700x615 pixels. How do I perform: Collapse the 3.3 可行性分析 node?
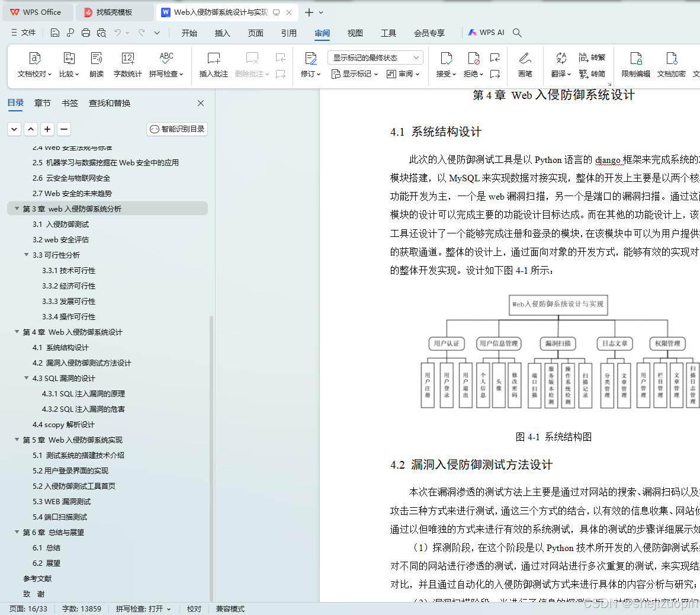26,255
